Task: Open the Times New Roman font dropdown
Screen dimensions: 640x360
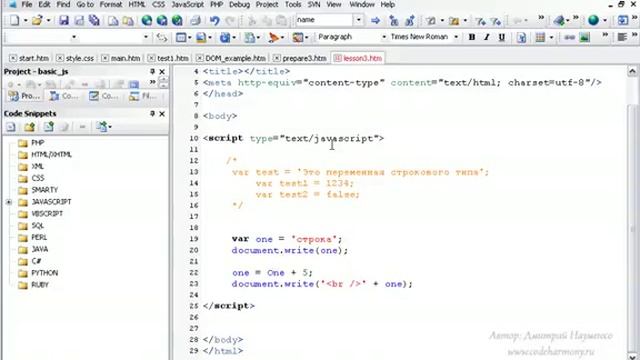Action: coord(456,37)
